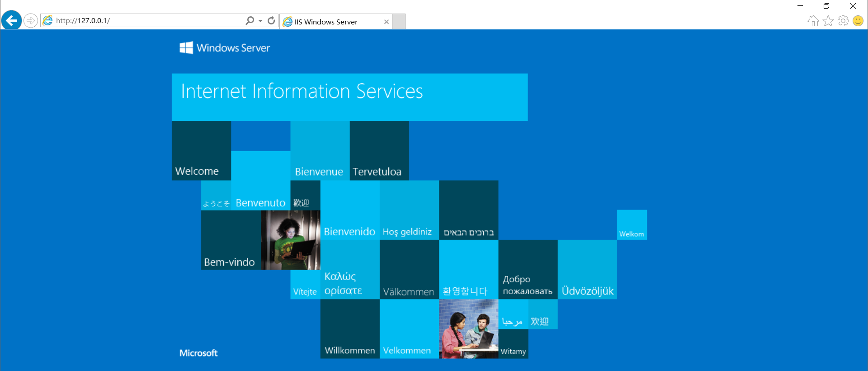Click the smiley feedback icon

(x=858, y=21)
